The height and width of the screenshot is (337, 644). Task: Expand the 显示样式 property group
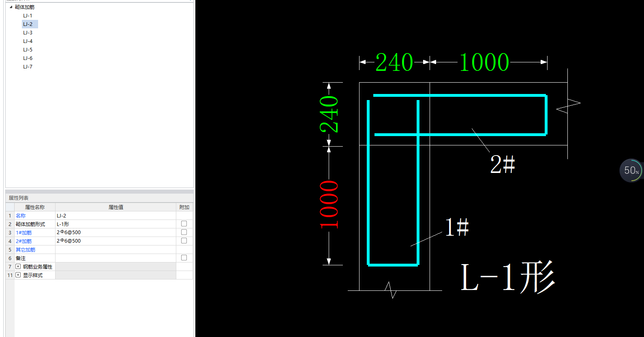click(x=18, y=275)
